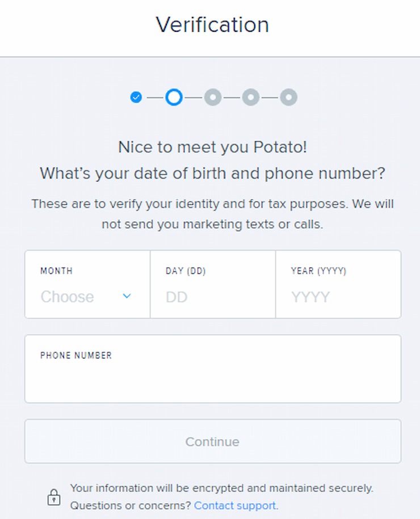Click the PHONE NUMBER field label

[x=76, y=356]
